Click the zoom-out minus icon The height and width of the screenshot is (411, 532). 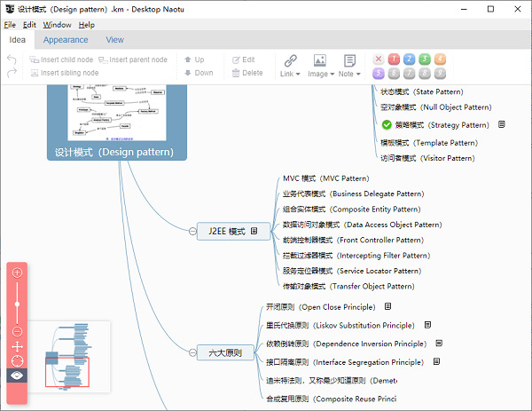18,331
